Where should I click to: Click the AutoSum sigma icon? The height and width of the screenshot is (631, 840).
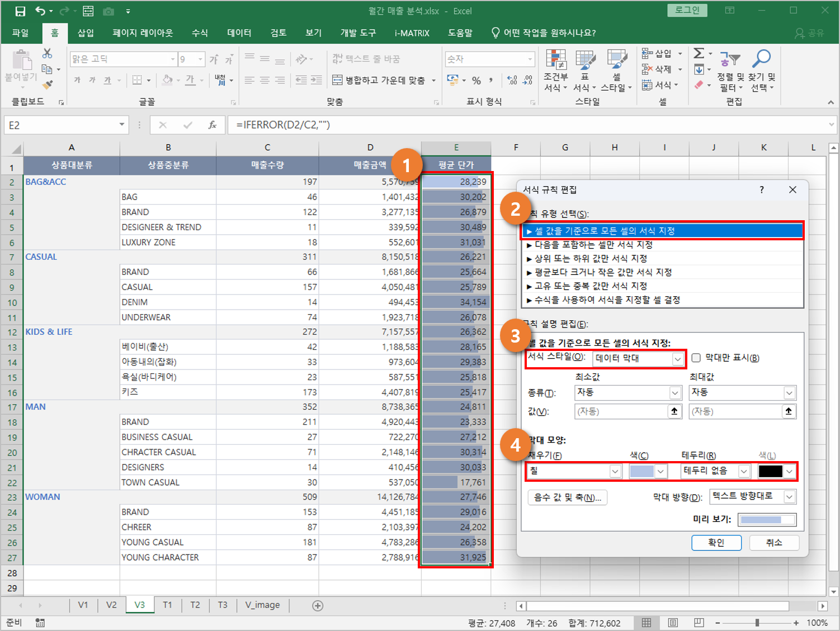699,54
